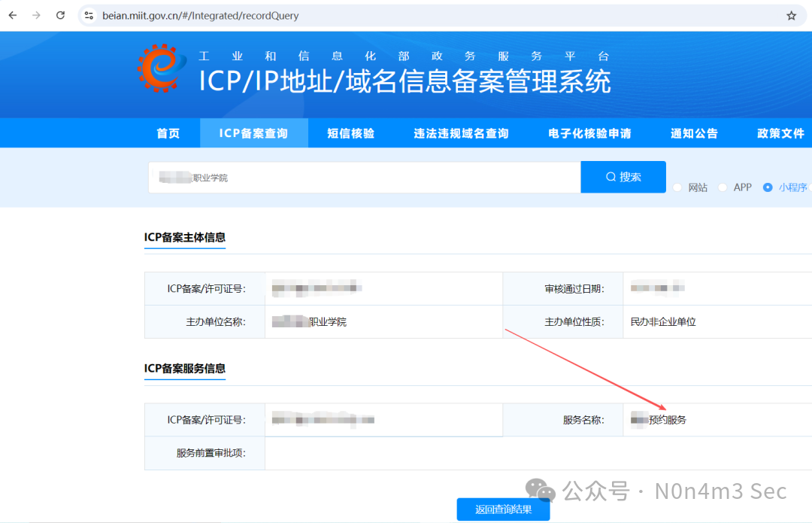Open site information icon in address bar
The width and height of the screenshot is (812, 523).
pyautogui.click(x=89, y=16)
